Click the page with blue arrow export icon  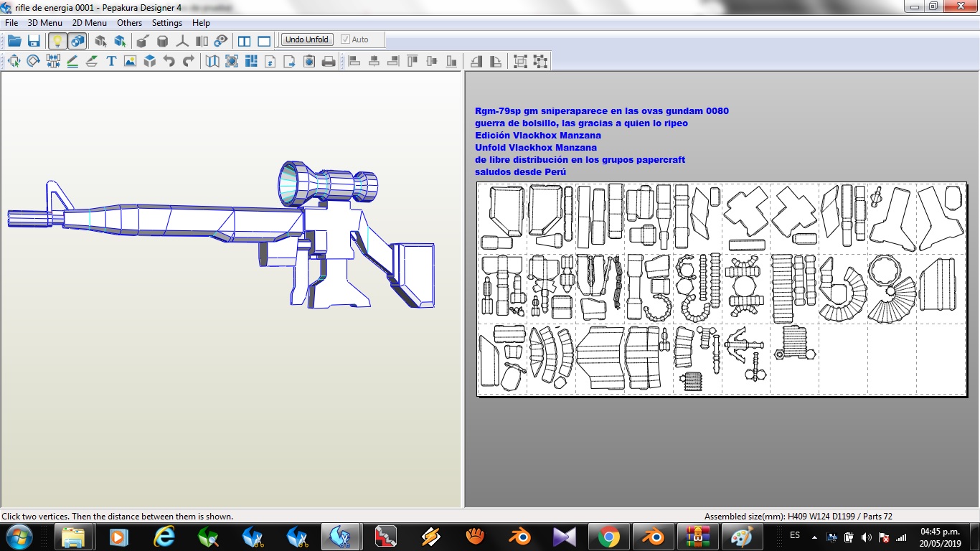coord(290,61)
